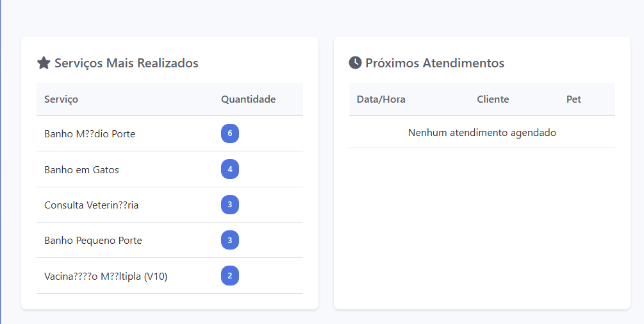Click the Pet column header
644x324 pixels.
[574, 99]
